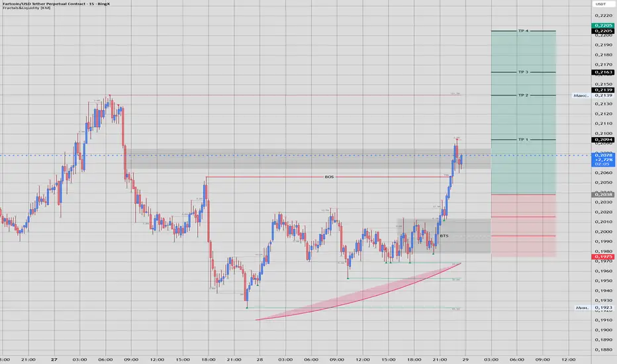Select the red stop-loss zone of position

[524, 226]
